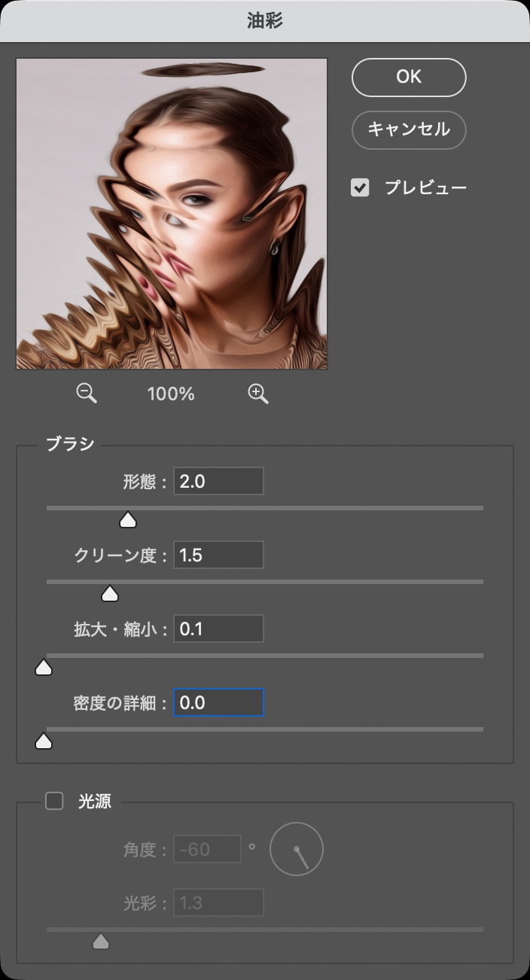Click the zoom out magnifier icon
This screenshot has width=530, height=980.
pos(87,393)
